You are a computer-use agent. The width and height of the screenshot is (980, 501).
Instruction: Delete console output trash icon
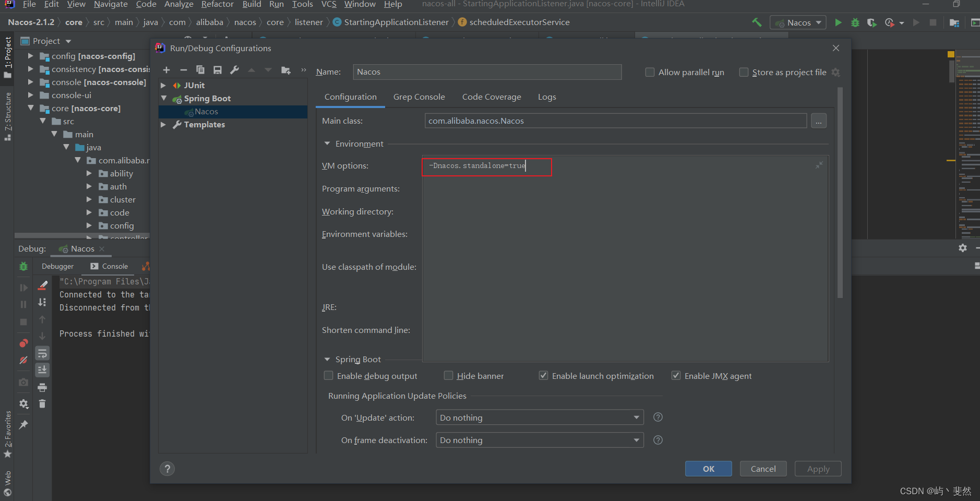click(42, 403)
